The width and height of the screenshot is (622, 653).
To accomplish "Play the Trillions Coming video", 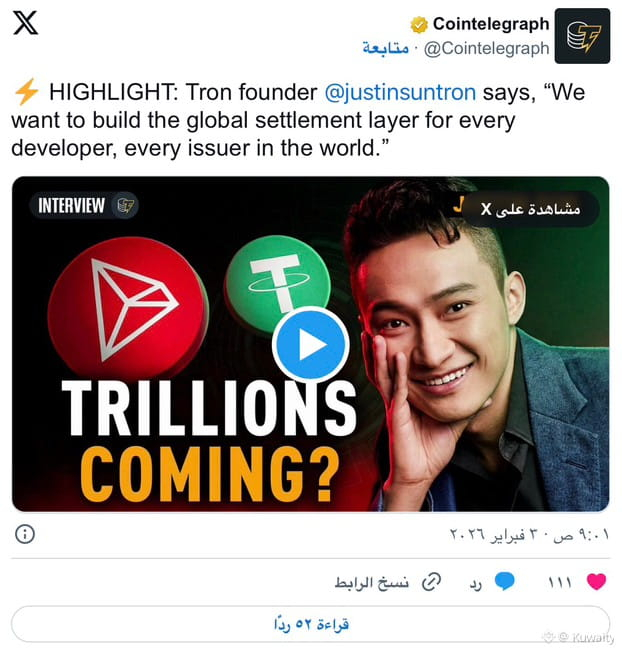I will (x=311, y=345).
